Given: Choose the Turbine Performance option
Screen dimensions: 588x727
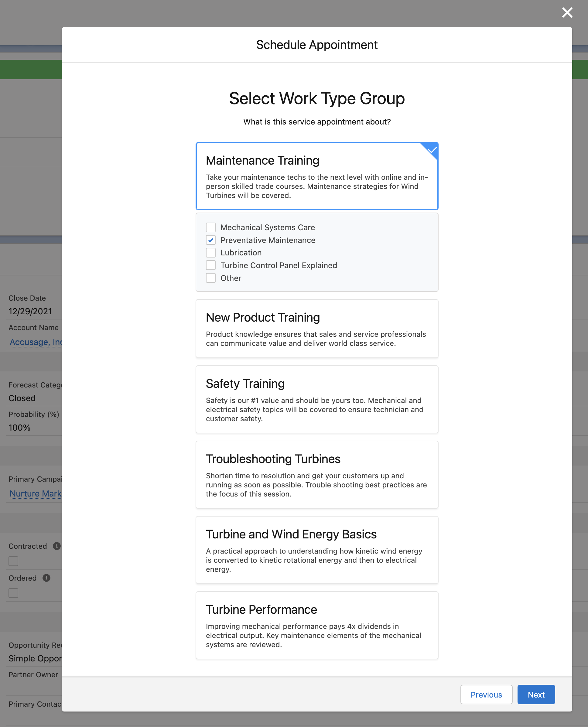Looking at the screenshot, I should 317,625.
